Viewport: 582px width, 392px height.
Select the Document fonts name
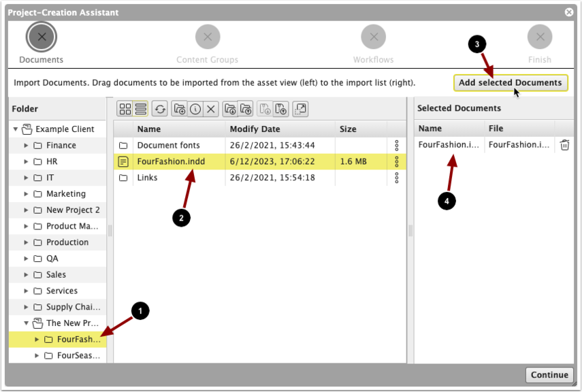coord(168,146)
